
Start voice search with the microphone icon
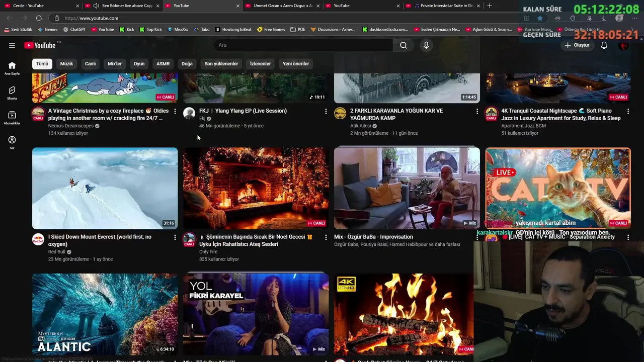(426, 45)
